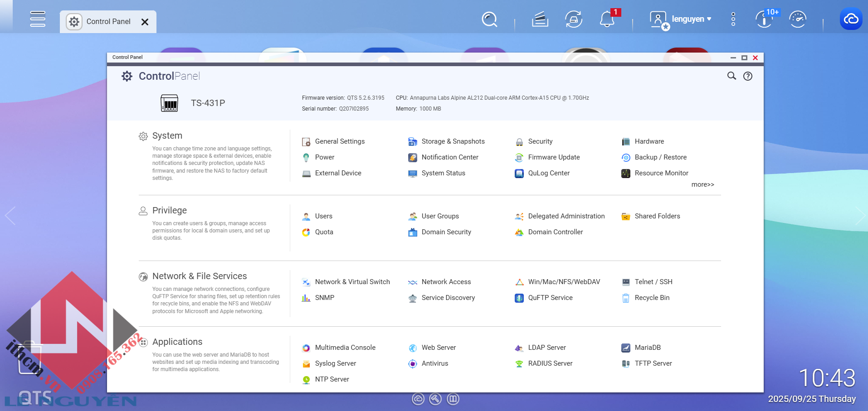Open Network & Virtual Switch settings

tap(352, 282)
